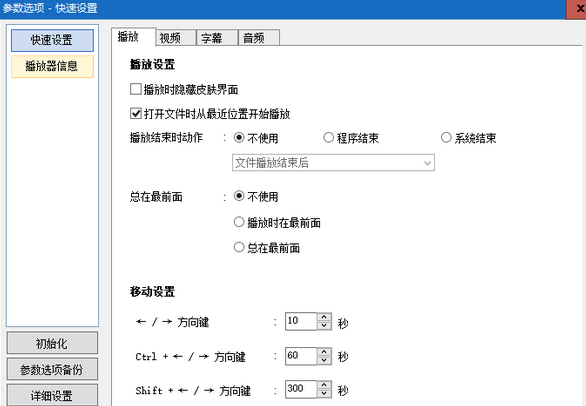Choose 播放时在最前面 option
The image size is (586, 406).
239,222
